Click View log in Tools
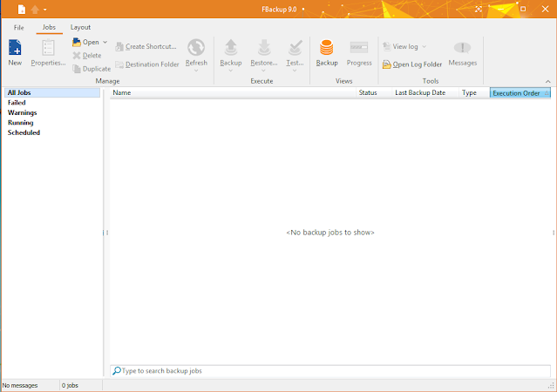Screen dimensions: 557x392 tap(400, 46)
